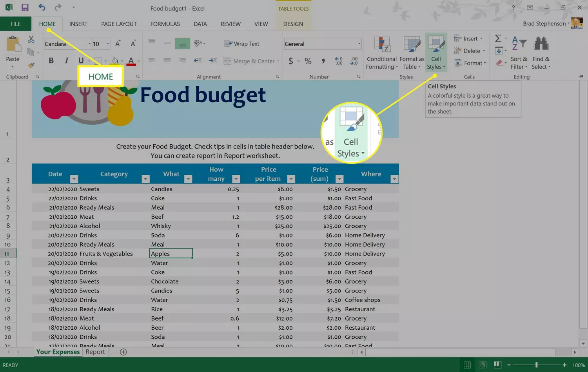The image size is (588, 372).
Task: Open Format as Table gallery
Action: tap(412, 53)
